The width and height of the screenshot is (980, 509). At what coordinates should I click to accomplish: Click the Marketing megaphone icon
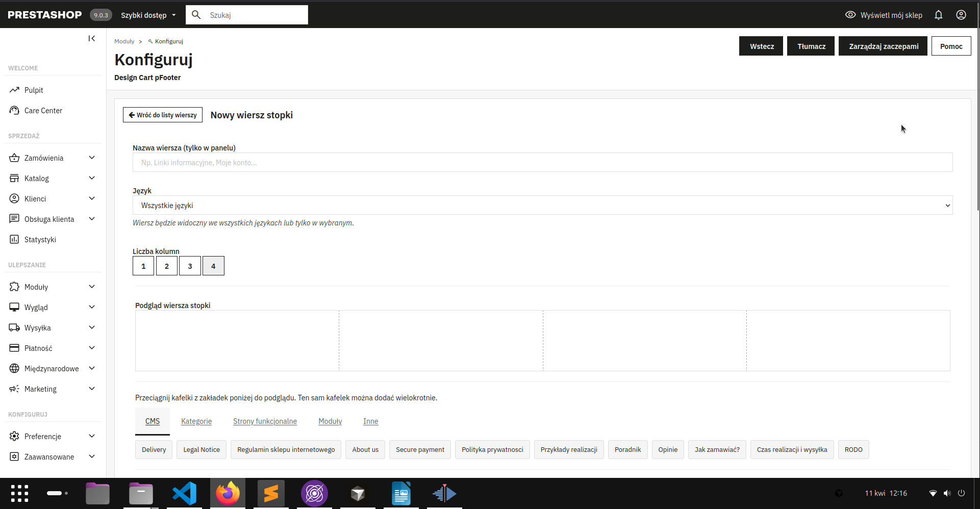coord(14,389)
